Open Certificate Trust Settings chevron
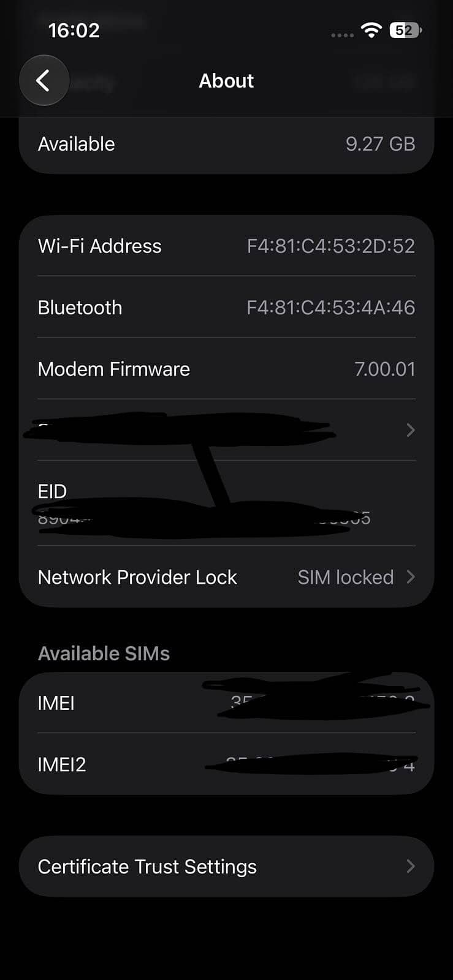The image size is (453, 980). pyautogui.click(x=411, y=866)
